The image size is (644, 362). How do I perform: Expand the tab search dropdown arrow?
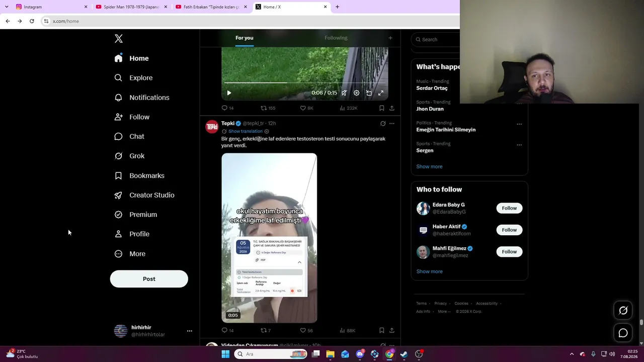coord(6,7)
